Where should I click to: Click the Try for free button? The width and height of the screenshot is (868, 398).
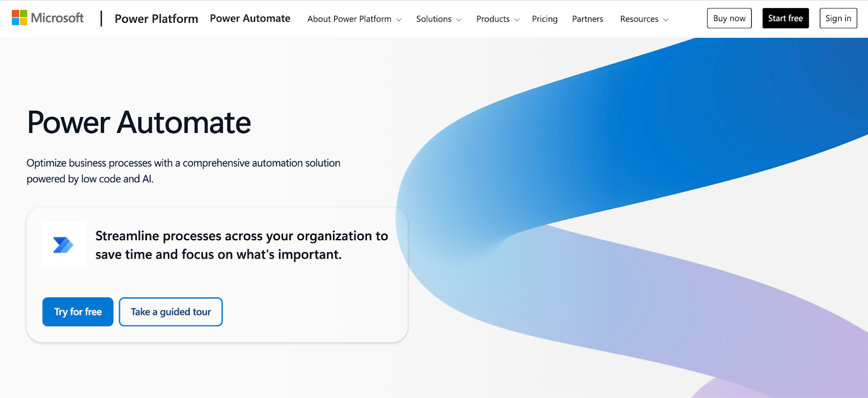coord(78,312)
